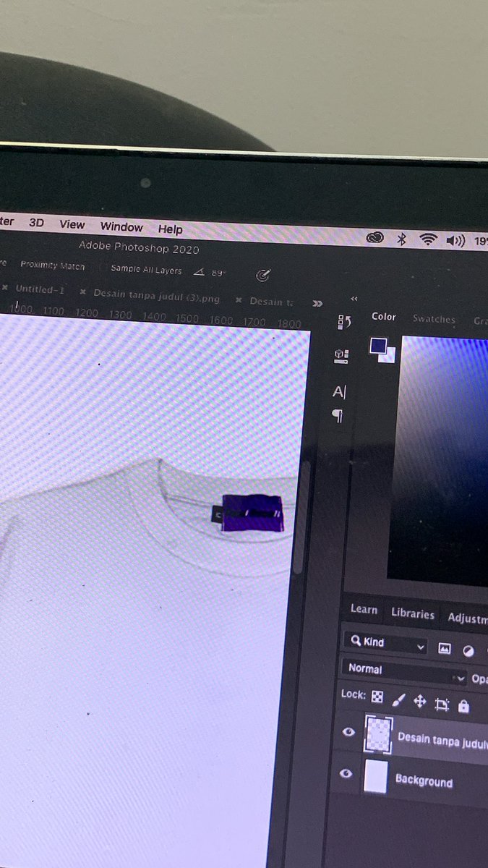Switch to the Learn panel tab
Viewport: 488px width, 868px height.
(364, 609)
